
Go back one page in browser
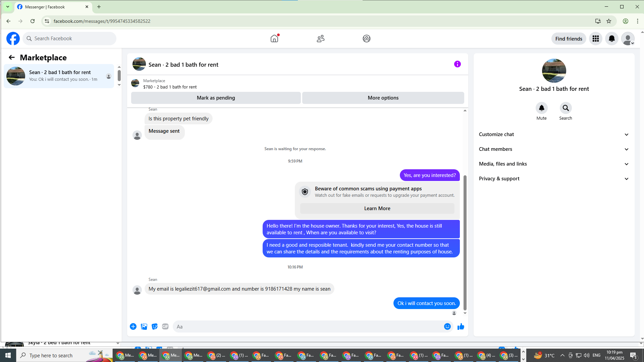click(x=8, y=21)
